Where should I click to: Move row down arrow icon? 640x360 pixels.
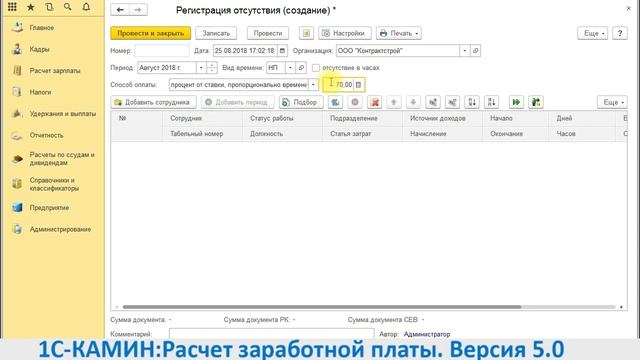coord(413,102)
